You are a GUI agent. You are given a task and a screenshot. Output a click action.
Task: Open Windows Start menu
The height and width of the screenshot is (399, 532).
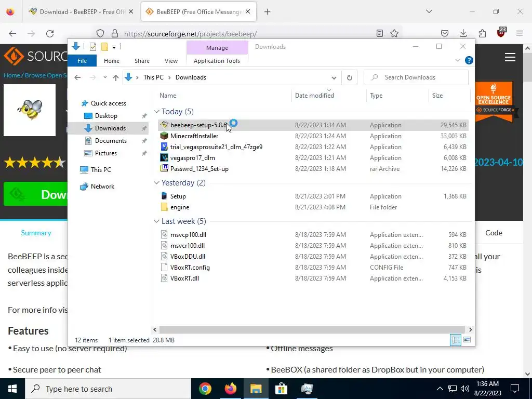point(12,389)
